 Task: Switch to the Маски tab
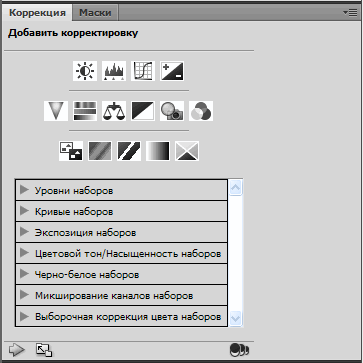[x=95, y=13]
